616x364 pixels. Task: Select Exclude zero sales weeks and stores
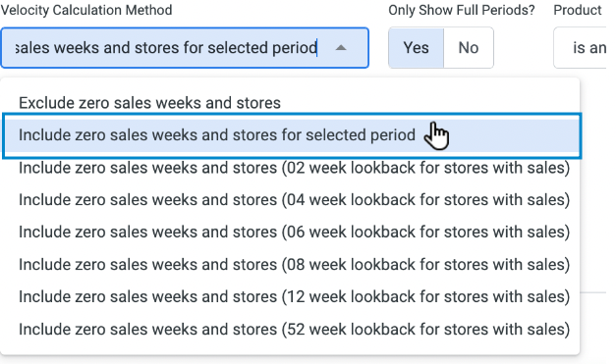[290, 103]
